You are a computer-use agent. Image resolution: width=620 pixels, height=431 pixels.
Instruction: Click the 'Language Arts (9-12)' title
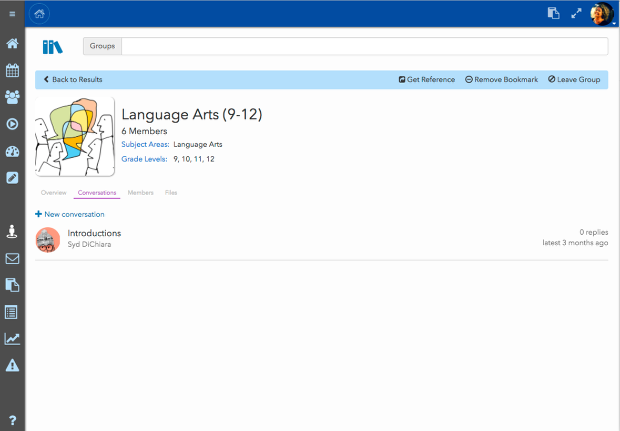(192, 115)
